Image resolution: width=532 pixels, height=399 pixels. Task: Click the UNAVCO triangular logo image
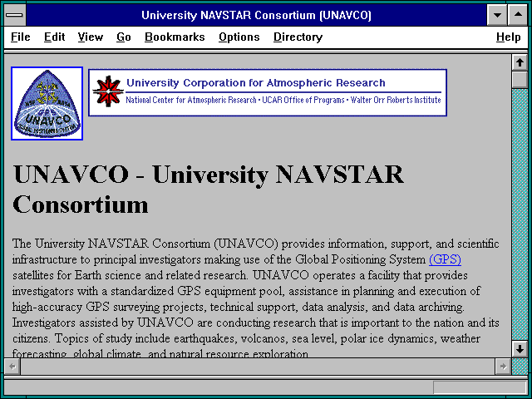(x=47, y=103)
